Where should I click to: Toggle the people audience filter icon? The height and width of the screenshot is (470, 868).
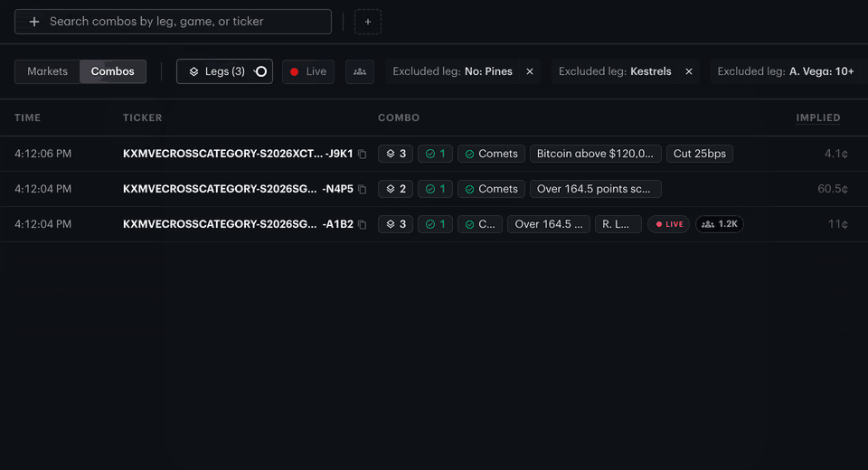360,71
